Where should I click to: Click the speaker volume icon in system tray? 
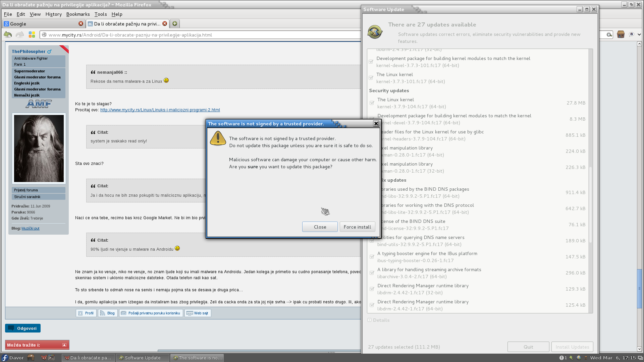tap(586, 358)
